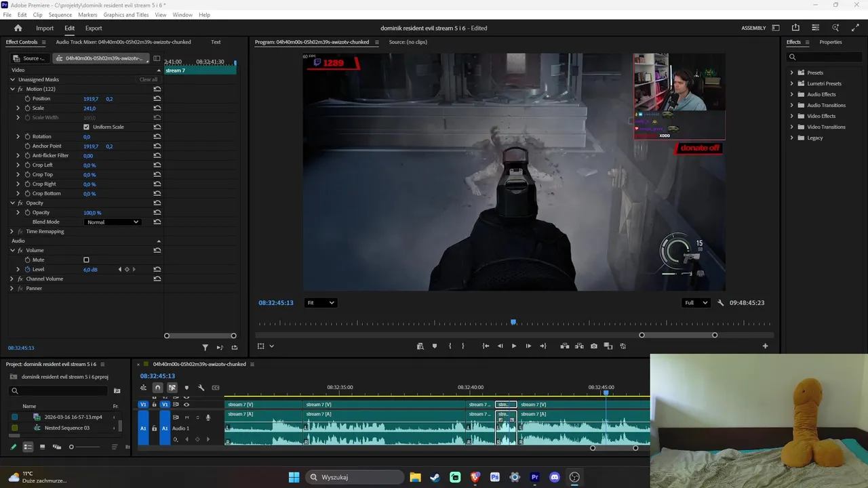Click the Lift button in Program monitor
Image resolution: width=868 pixels, height=488 pixels.
click(x=564, y=346)
